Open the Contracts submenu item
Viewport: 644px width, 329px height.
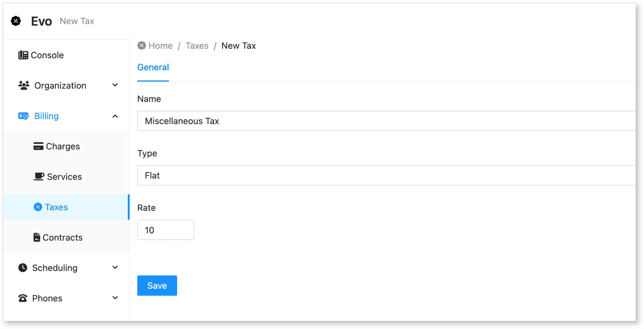[66, 237]
